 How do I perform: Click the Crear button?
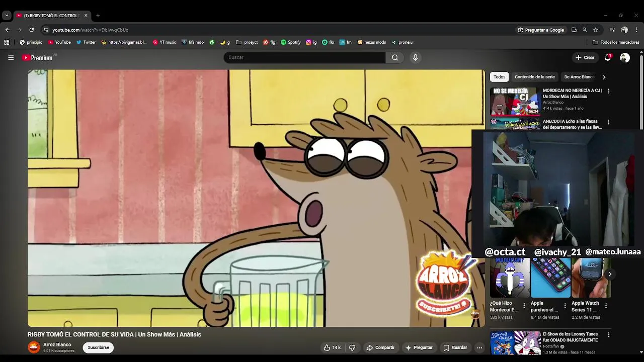[585, 58]
